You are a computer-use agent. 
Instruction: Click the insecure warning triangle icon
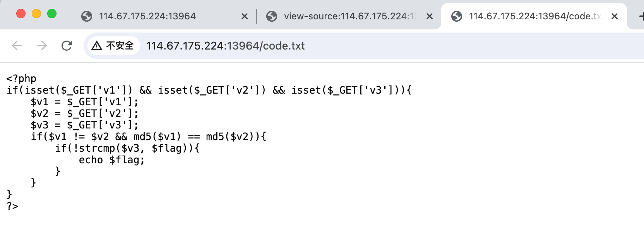[x=97, y=46]
